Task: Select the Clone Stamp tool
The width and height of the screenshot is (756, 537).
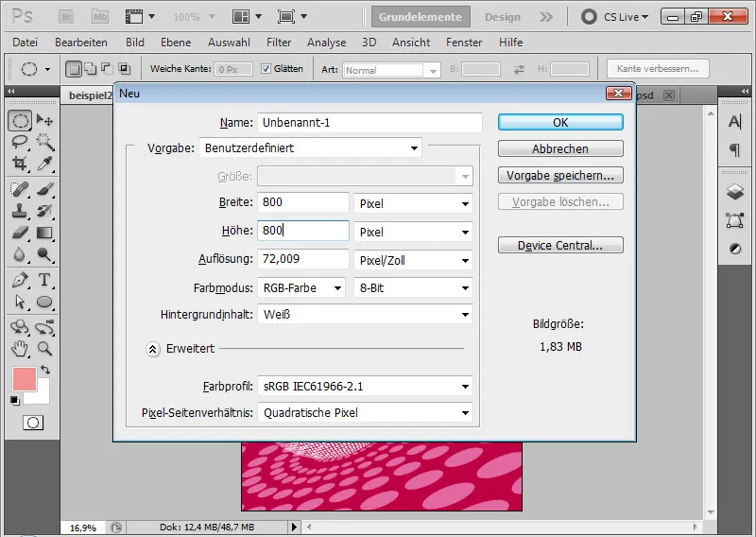Action: click(x=20, y=211)
